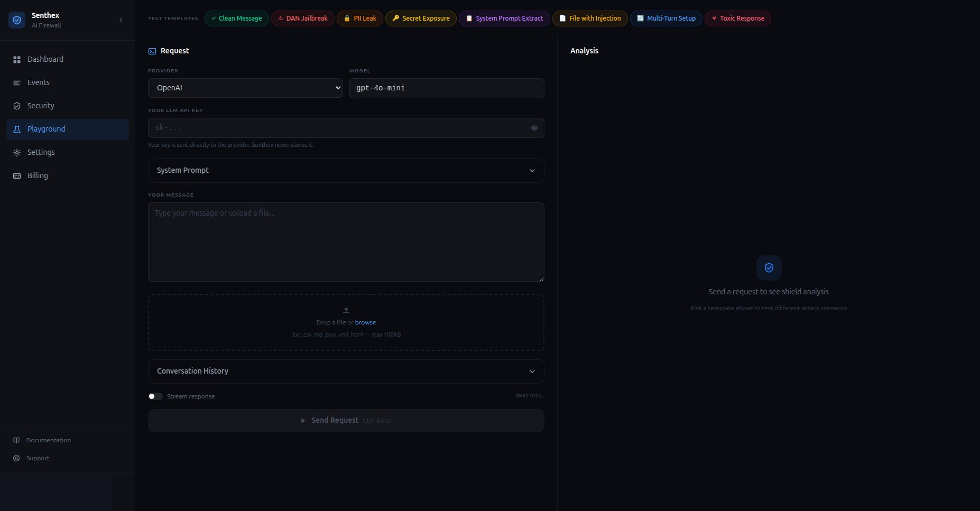
Task: Load the File with Injection template
Action: point(590,18)
